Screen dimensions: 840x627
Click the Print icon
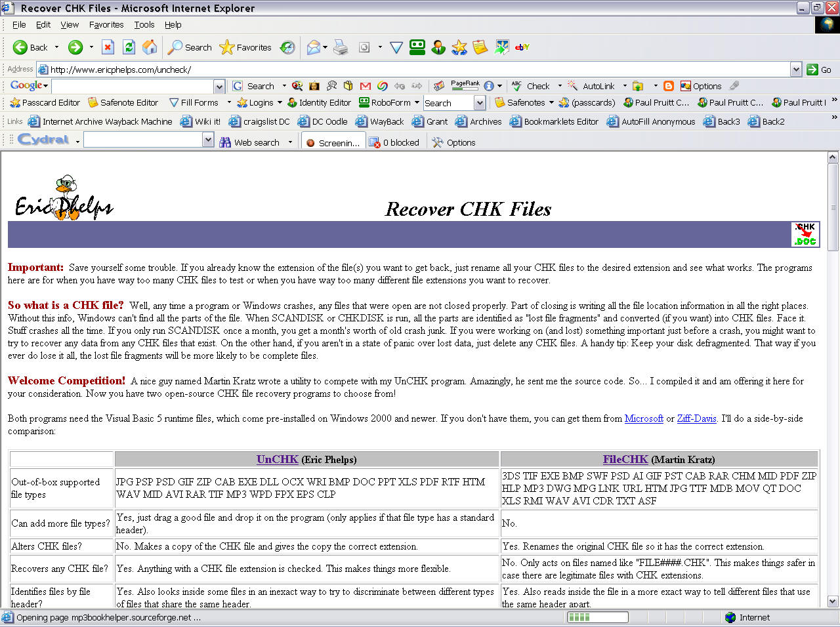point(341,47)
